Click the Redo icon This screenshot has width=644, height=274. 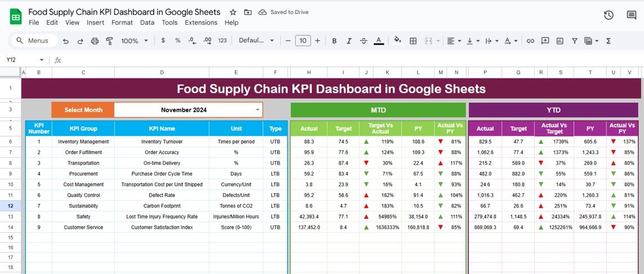[80, 41]
